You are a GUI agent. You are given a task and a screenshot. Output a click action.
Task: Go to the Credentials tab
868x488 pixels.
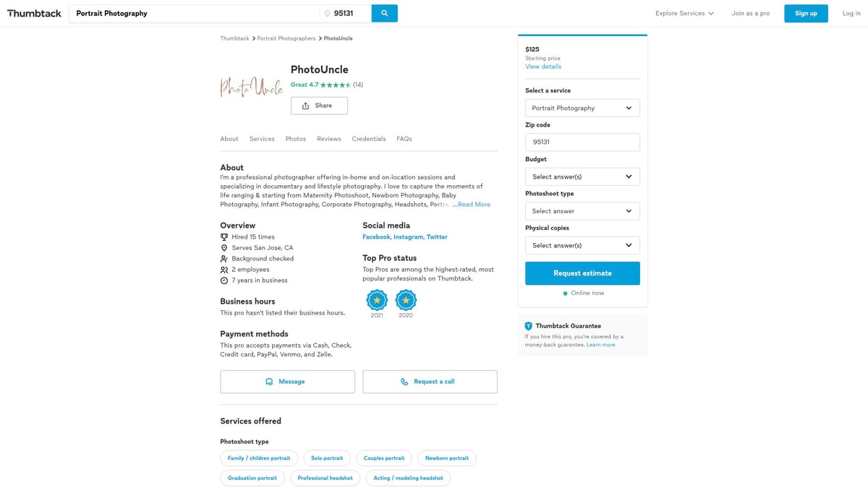369,139
